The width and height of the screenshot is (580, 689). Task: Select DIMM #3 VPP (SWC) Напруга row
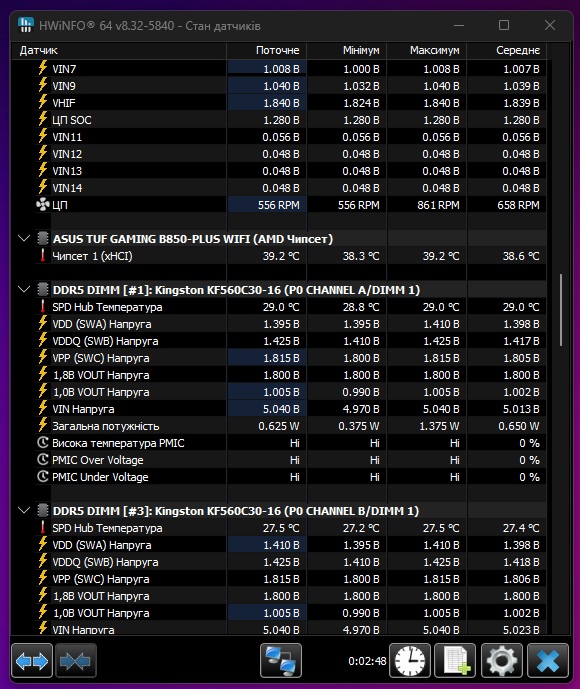[x=290, y=579]
